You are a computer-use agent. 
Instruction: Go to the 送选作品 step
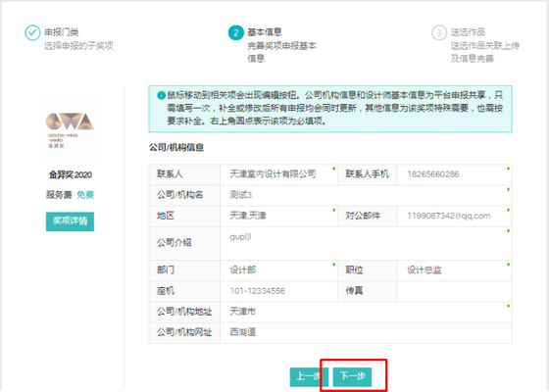click(468, 32)
